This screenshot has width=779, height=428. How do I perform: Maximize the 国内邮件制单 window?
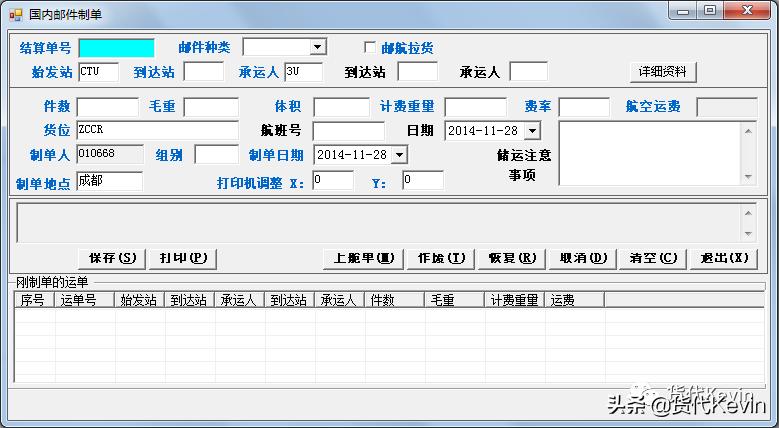coord(710,10)
